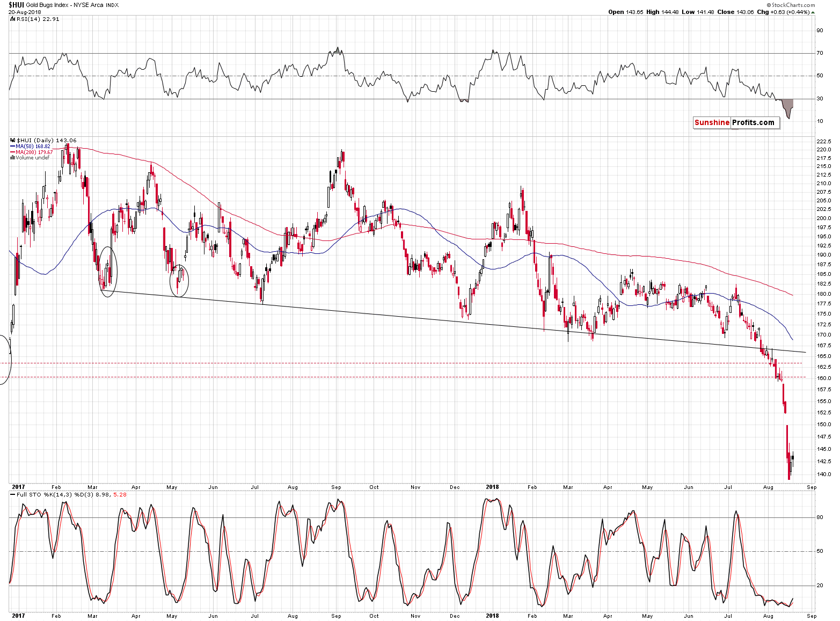Click the stochastic axis label '20'
The width and height of the screenshot is (840, 621).
(820, 586)
